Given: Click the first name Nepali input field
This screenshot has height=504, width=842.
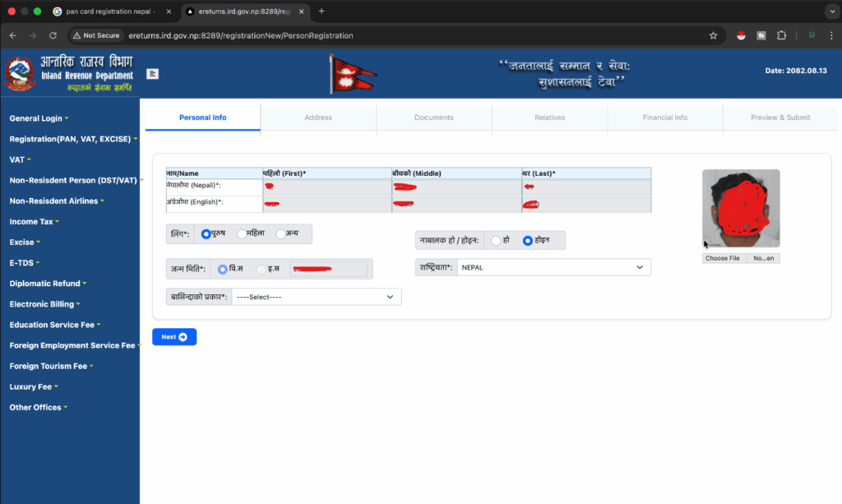Looking at the screenshot, I should coord(326,187).
